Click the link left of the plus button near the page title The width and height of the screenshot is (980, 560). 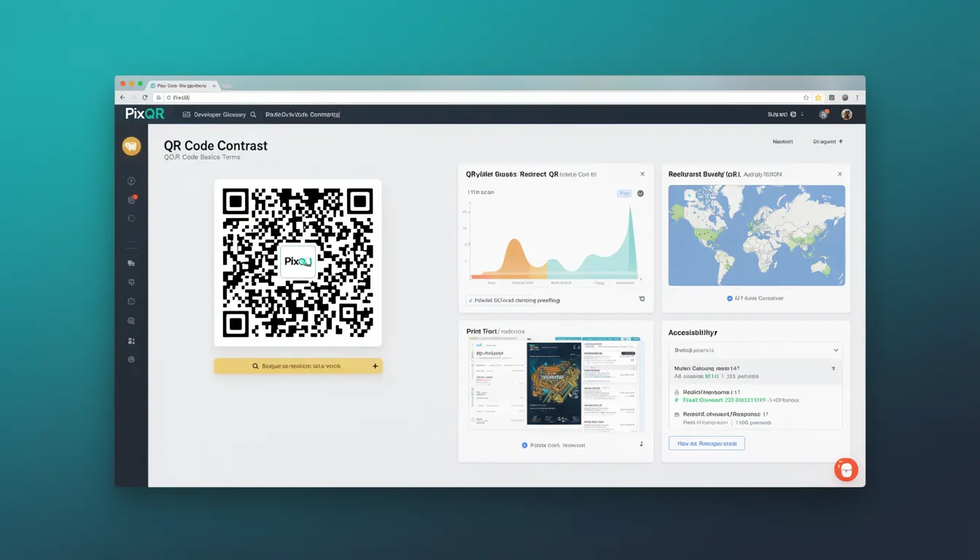782,141
